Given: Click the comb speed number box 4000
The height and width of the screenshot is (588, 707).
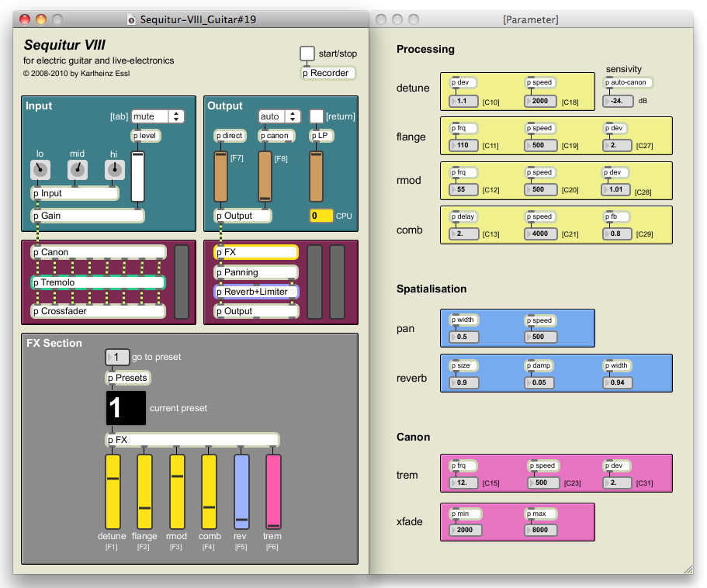Looking at the screenshot, I should (540, 233).
